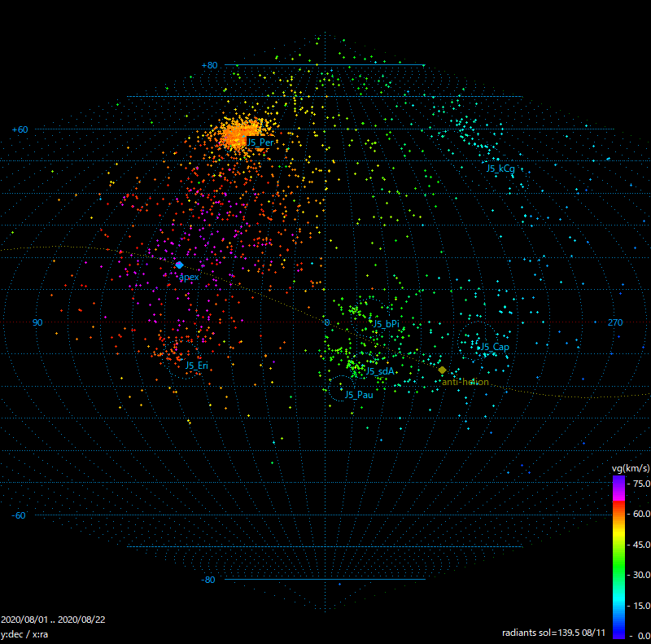Click the dotted circle around J5_Eri radiant
The height and width of the screenshot is (644, 651).
(184, 358)
